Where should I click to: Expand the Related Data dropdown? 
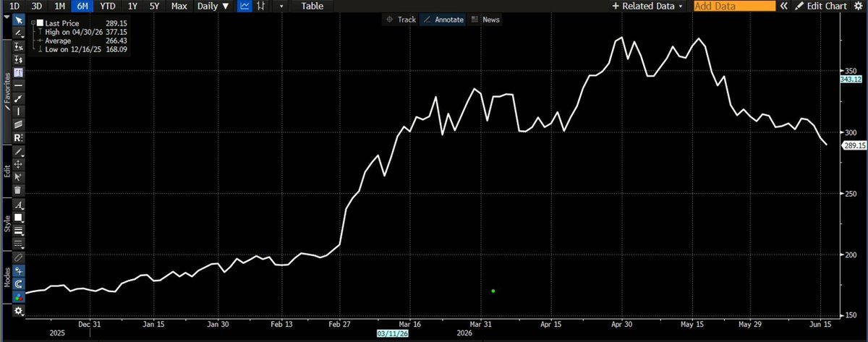[x=647, y=6]
